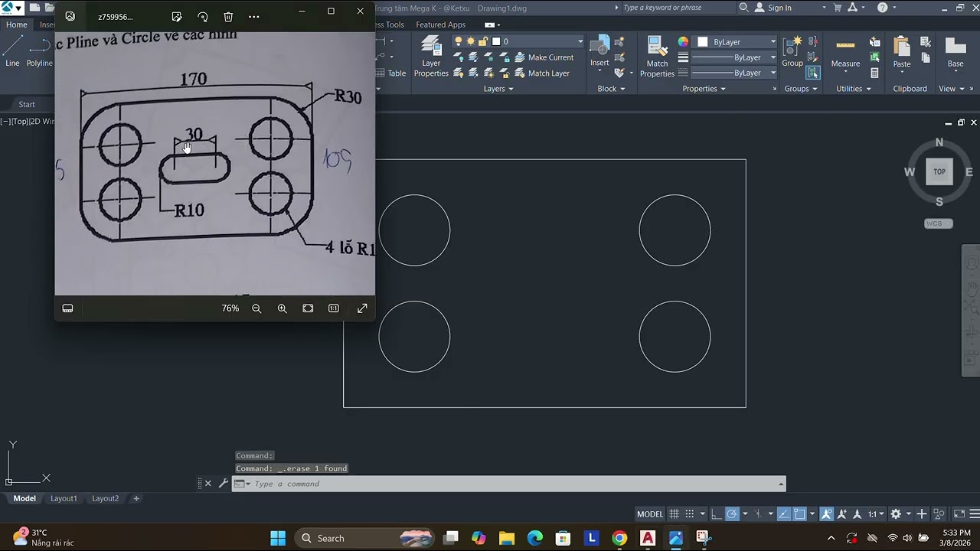Switch to the Model layout tab

point(24,498)
